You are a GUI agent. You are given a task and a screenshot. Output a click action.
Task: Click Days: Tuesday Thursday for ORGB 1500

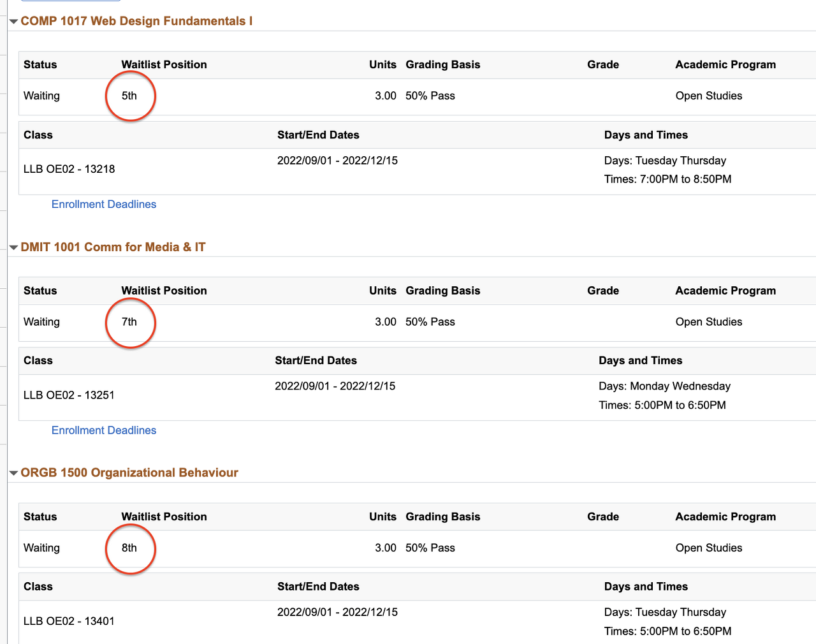coord(666,612)
